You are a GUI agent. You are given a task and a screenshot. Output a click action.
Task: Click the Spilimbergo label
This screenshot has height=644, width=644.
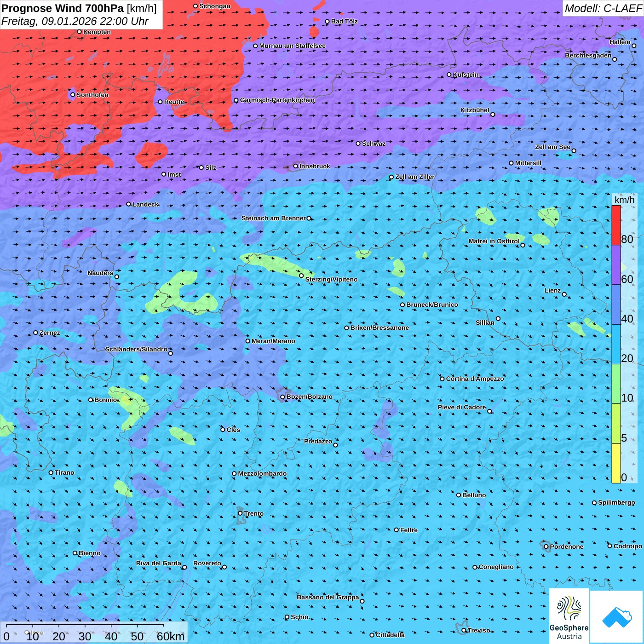click(617, 502)
